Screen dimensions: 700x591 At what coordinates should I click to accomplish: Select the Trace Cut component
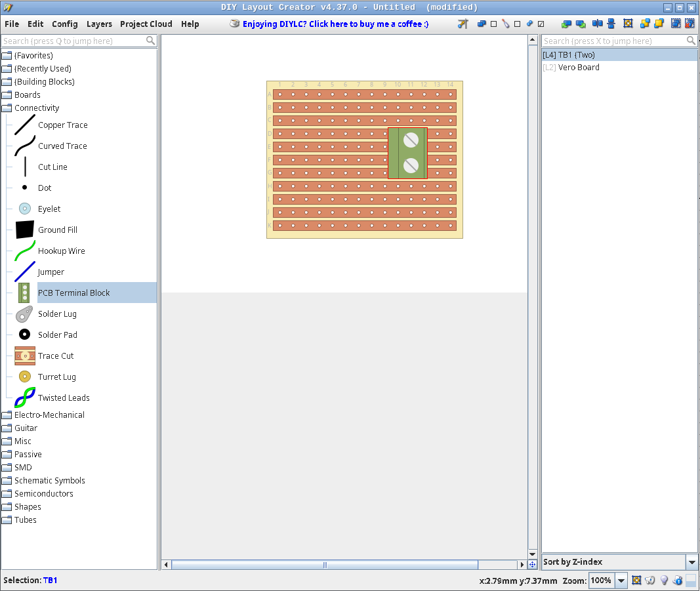click(56, 356)
